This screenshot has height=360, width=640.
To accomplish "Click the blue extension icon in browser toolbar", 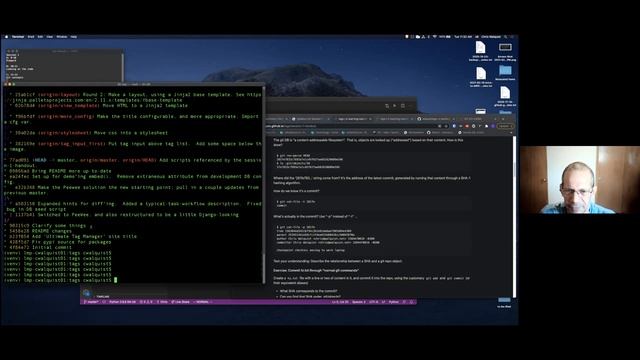I will click(x=454, y=126).
